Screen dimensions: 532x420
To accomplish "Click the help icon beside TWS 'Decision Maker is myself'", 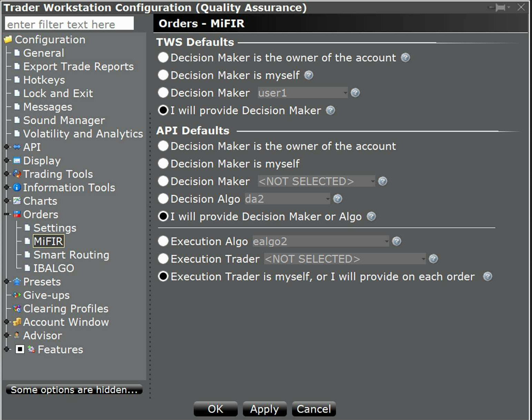I will 309,75.
